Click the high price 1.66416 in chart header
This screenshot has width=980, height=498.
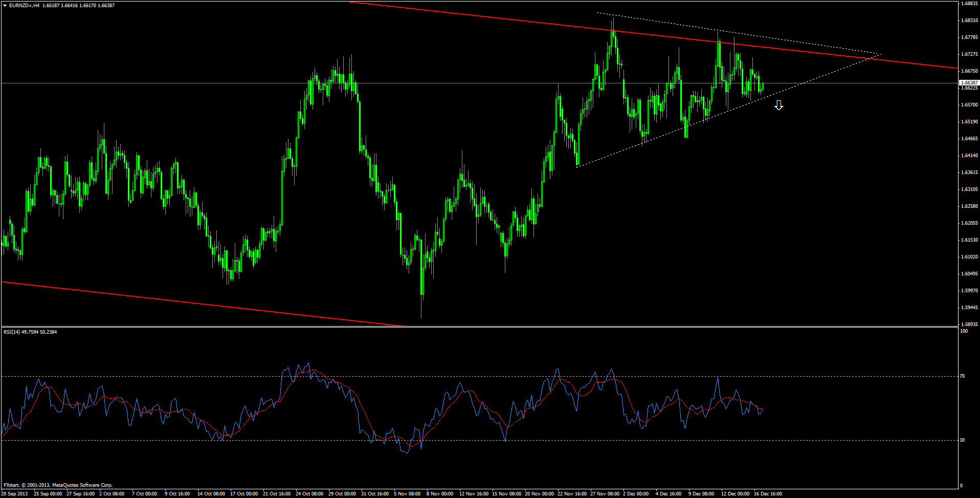pyautogui.click(x=70, y=6)
